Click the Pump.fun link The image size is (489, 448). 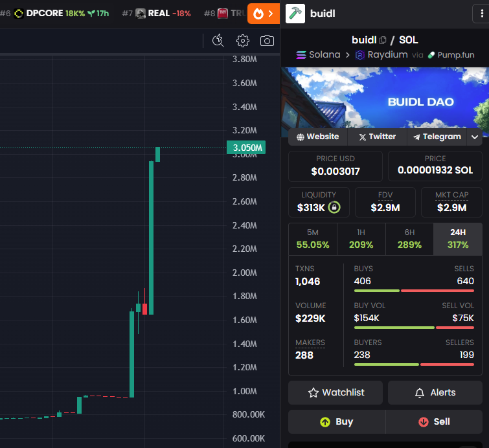(451, 55)
